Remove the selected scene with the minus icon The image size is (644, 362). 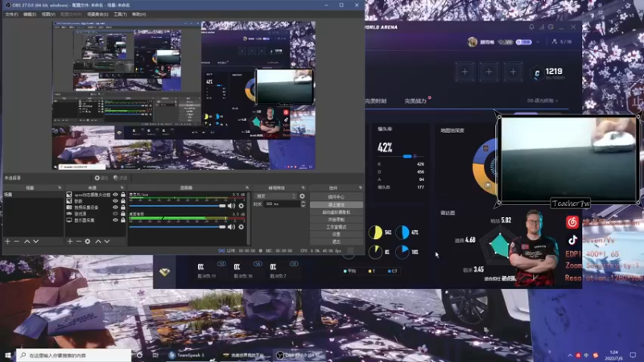16,241
